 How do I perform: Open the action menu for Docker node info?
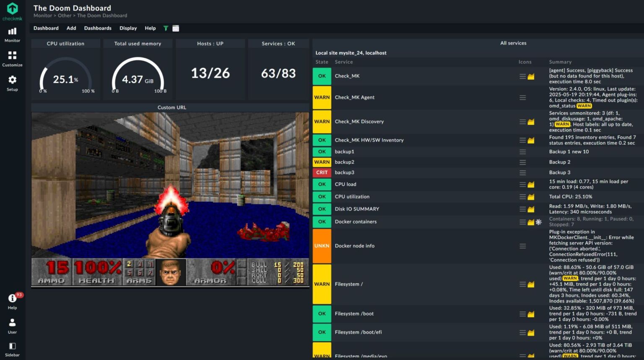(523, 246)
